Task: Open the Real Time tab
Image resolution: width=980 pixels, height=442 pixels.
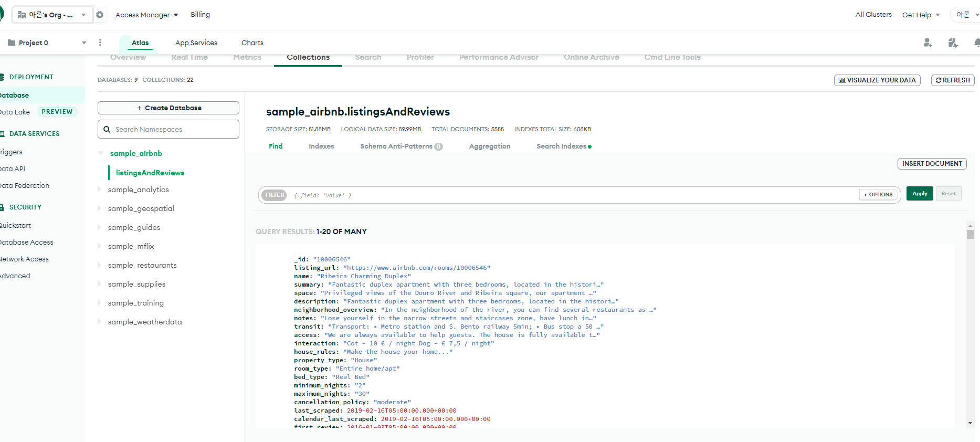Action: pyautogui.click(x=189, y=58)
